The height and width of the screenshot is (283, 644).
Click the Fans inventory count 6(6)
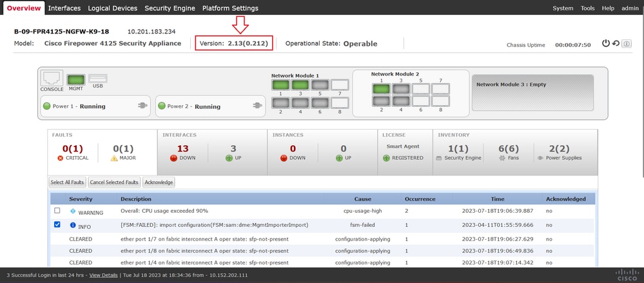click(509, 149)
